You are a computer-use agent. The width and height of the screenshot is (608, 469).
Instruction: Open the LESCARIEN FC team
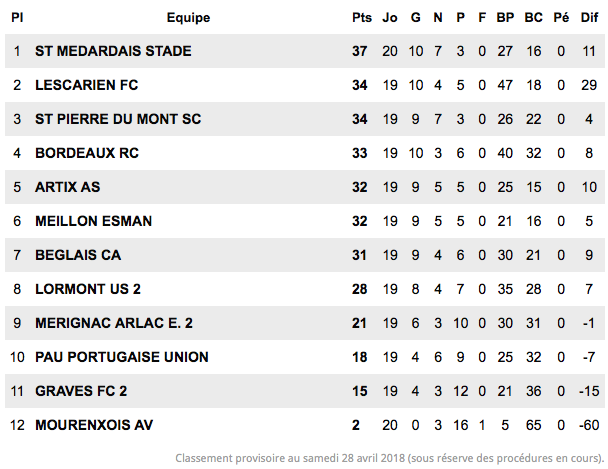click(x=86, y=85)
